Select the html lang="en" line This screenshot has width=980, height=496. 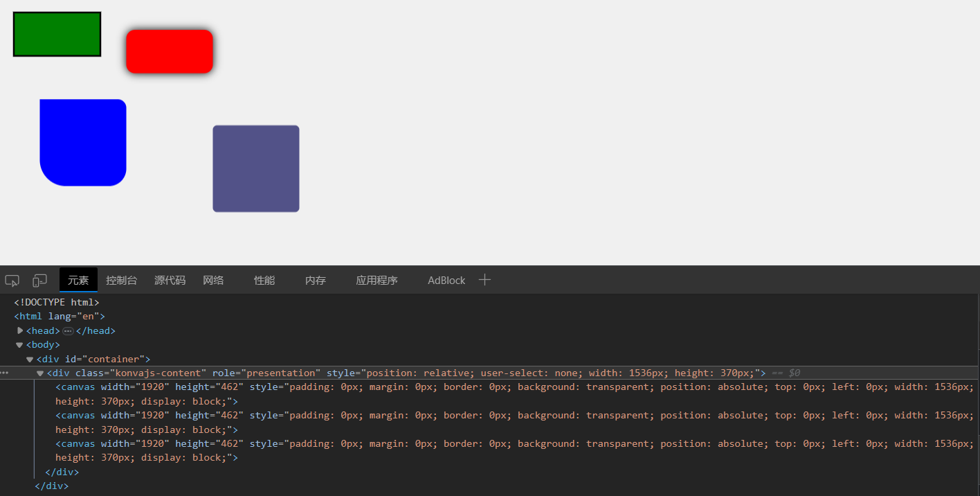click(x=60, y=317)
